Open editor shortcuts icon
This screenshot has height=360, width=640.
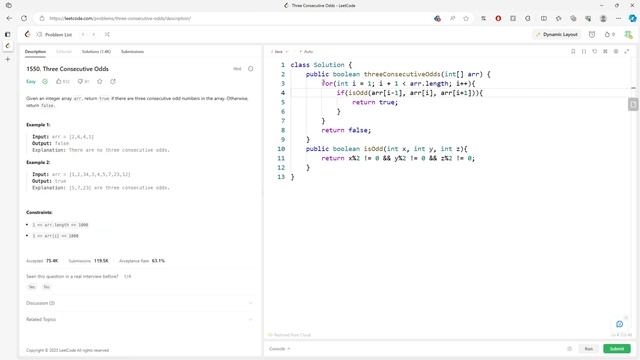click(x=605, y=51)
